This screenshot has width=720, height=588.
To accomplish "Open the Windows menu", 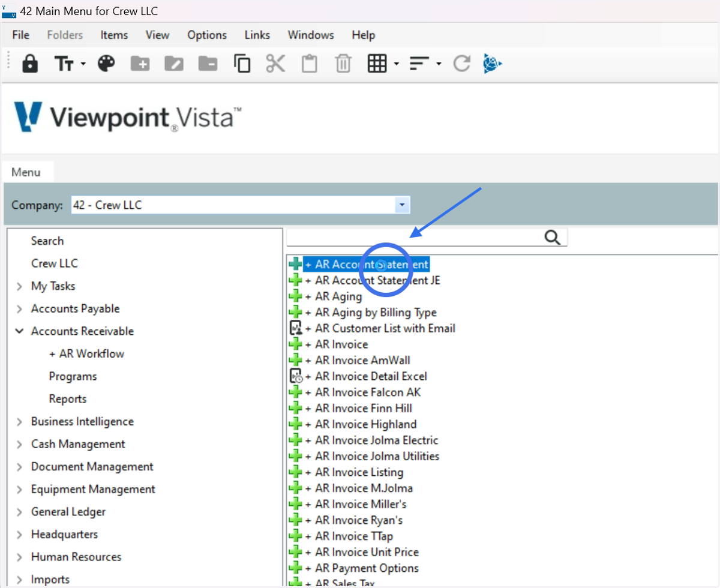I will tap(311, 35).
